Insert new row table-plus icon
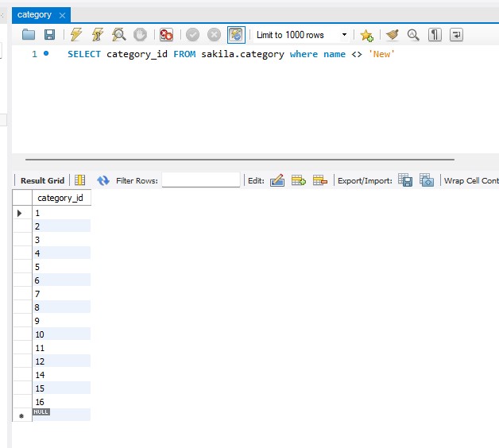499x448 pixels. click(299, 180)
